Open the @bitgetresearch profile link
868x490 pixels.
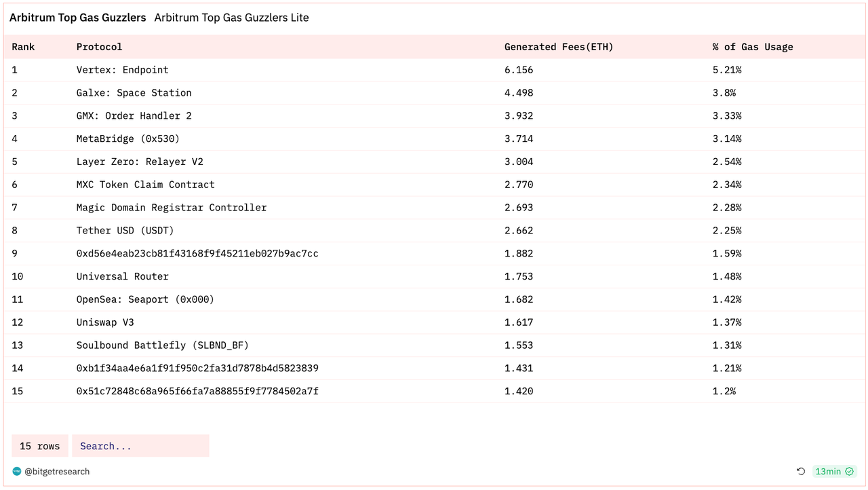(x=57, y=472)
